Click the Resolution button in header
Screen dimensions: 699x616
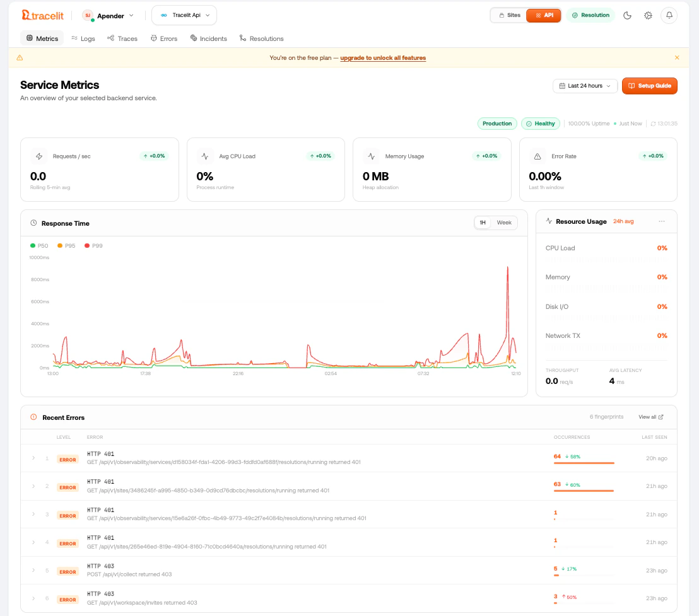tap(590, 15)
